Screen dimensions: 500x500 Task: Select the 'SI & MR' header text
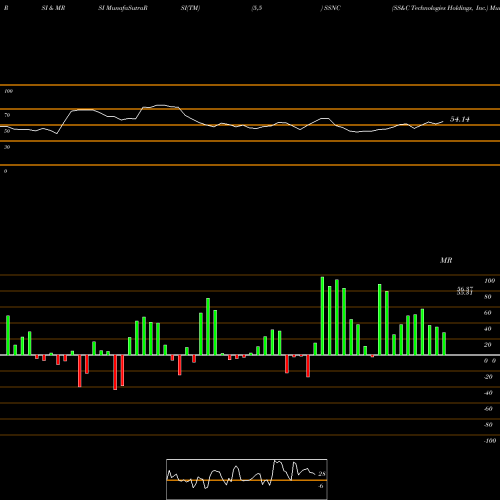[53, 8]
